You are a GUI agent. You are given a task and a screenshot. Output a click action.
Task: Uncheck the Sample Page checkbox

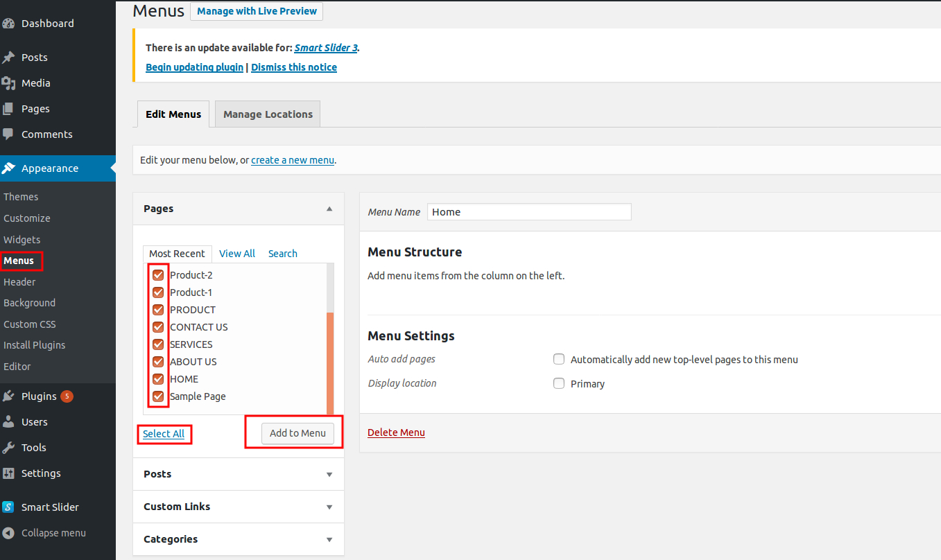pos(158,396)
